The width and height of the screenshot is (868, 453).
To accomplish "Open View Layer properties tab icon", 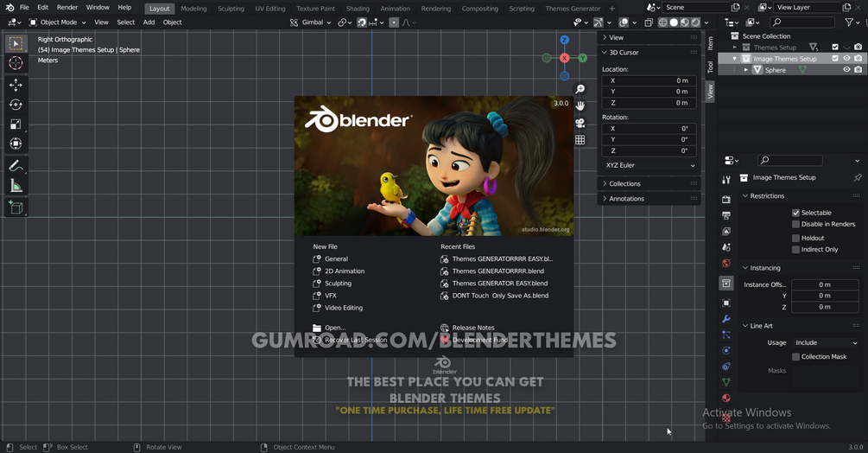I will coord(726,232).
